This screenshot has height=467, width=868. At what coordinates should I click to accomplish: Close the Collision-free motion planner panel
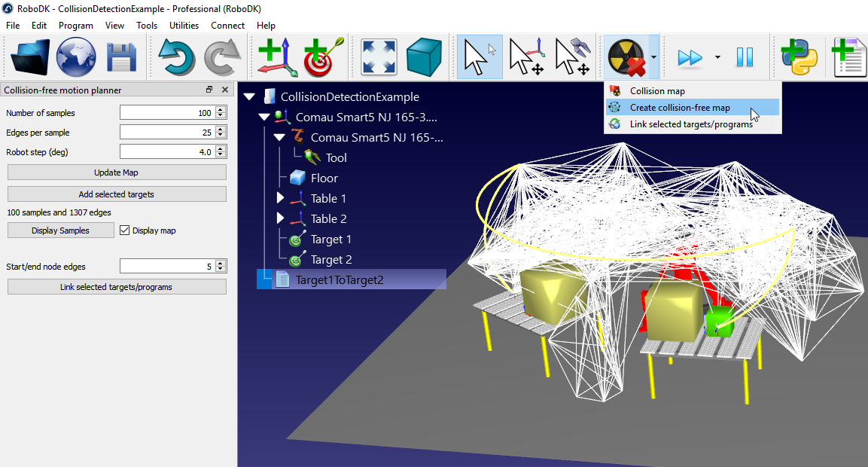tap(225, 90)
